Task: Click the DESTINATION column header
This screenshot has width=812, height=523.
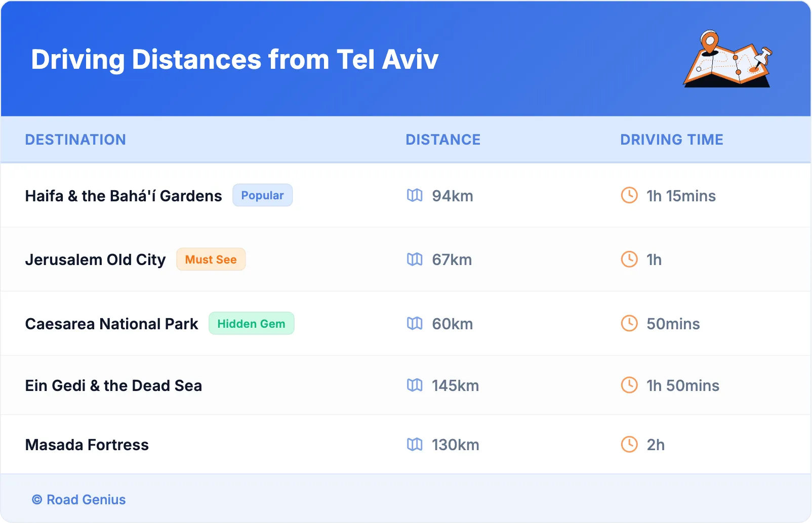Action: tap(75, 140)
